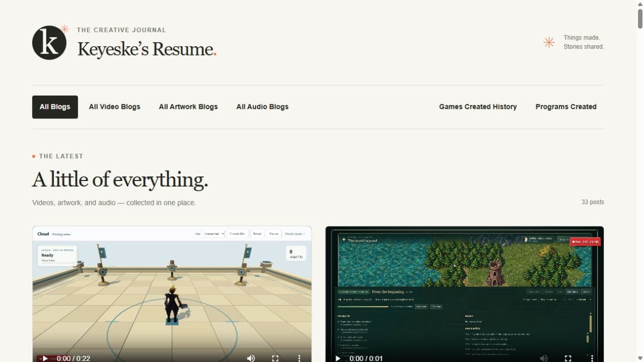The image size is (644, 362).
Task: Click 'Videos, artwork, and audio' subtitle text
Action: pyautogui.click(x=114, y=202)
